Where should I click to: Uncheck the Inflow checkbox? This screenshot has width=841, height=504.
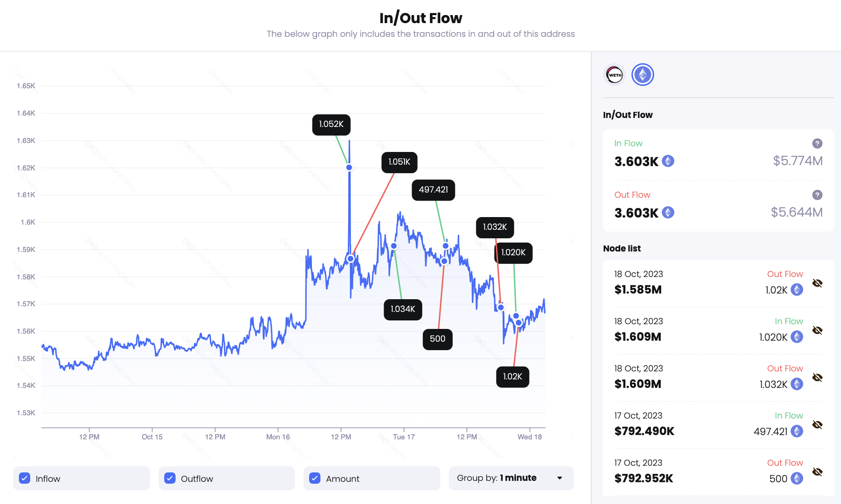[25, 478]
